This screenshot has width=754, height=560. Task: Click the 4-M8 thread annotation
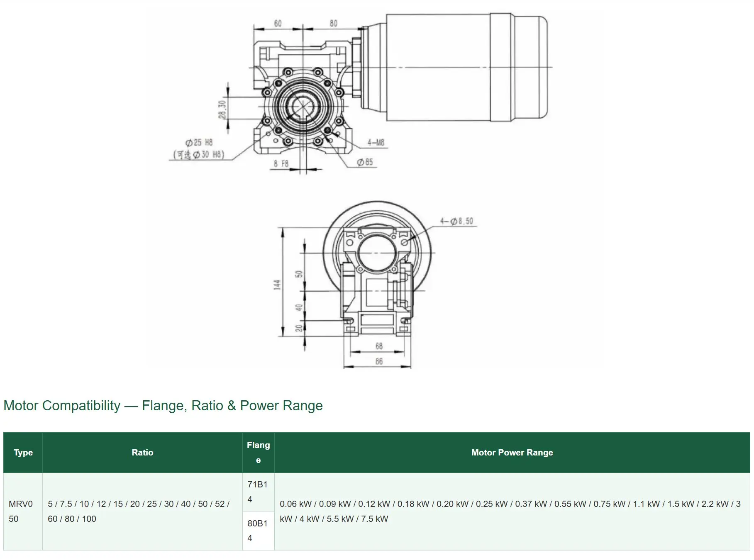[376, 143]
